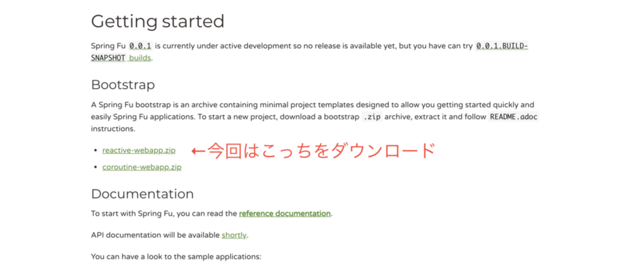Click the 0.0.1.BUILD-SNAPSHOT code text
The image size is (644, 268).
(x=501, y=46)
